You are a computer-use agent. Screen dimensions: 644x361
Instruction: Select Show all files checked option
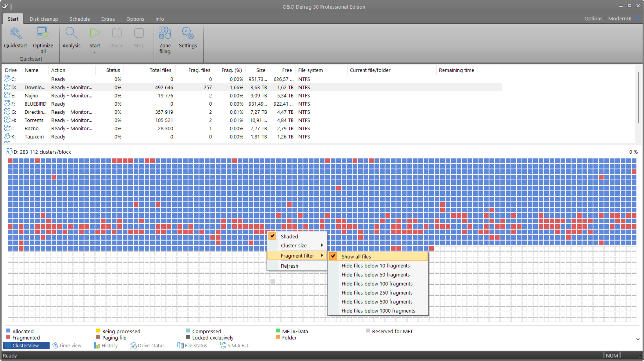click(356, 256)
